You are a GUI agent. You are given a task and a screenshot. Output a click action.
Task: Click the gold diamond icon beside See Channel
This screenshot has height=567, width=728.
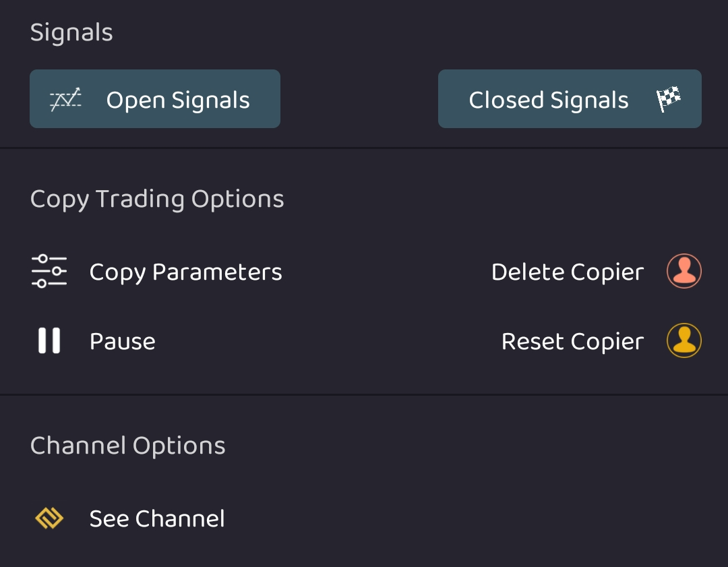tap(49, 518)
